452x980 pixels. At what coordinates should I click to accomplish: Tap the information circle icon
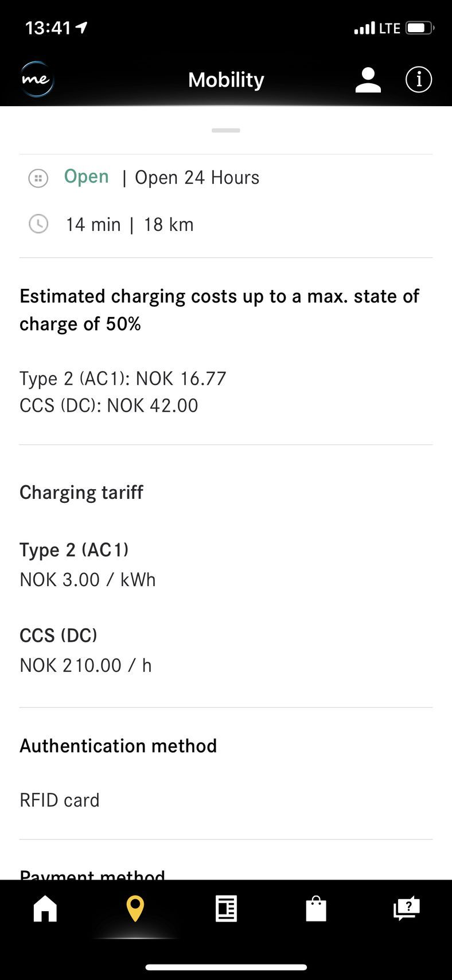(419, 79)
